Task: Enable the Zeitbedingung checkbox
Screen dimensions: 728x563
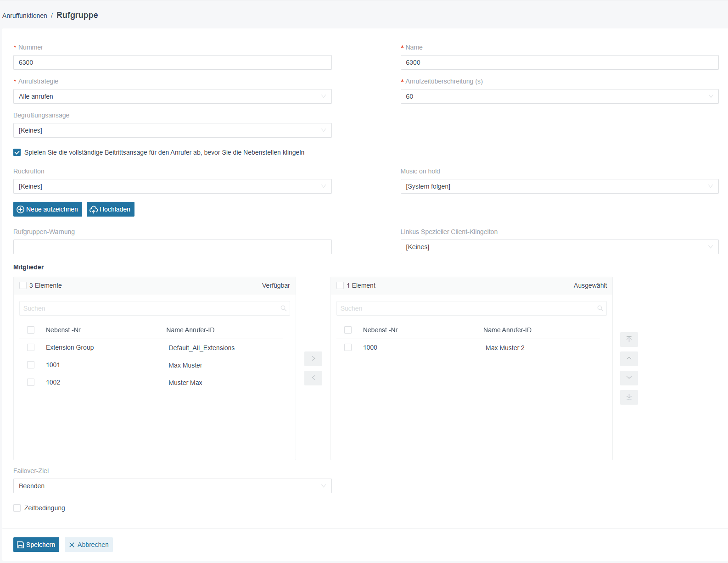Action: click(17, 508)
